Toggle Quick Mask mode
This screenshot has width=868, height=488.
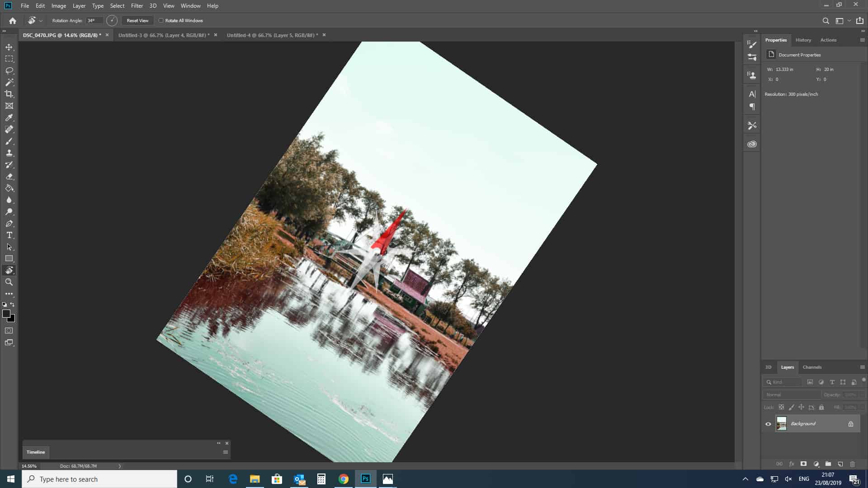pos(9,331)
